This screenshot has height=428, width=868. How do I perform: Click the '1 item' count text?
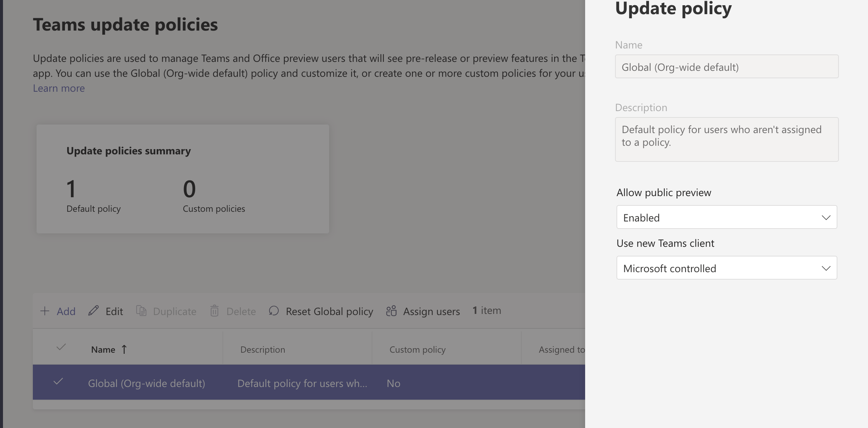point(487,311)
